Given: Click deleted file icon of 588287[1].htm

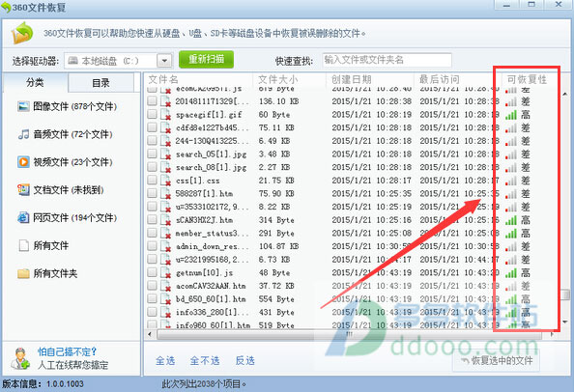Looking at the screenshot, I should point(166,193).
